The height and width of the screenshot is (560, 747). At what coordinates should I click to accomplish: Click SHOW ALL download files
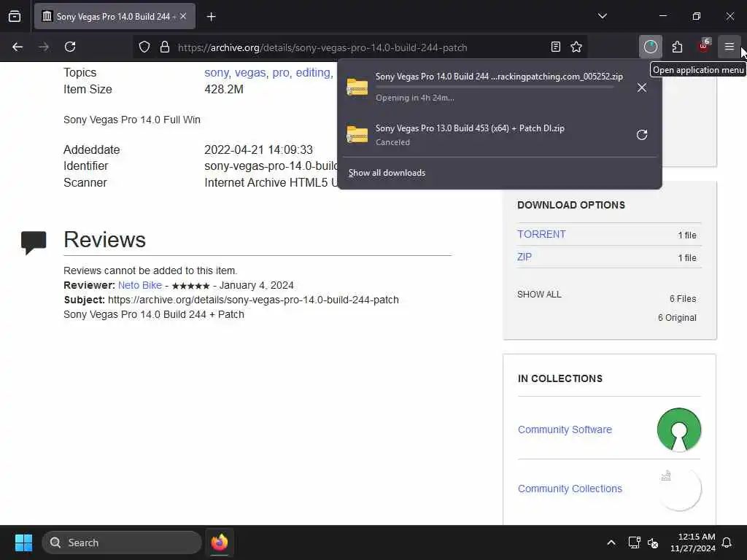point(539,295)
